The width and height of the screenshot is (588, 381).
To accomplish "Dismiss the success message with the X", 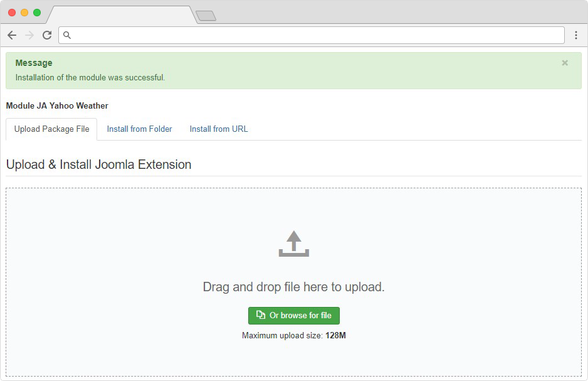I will tap(565, 63).
